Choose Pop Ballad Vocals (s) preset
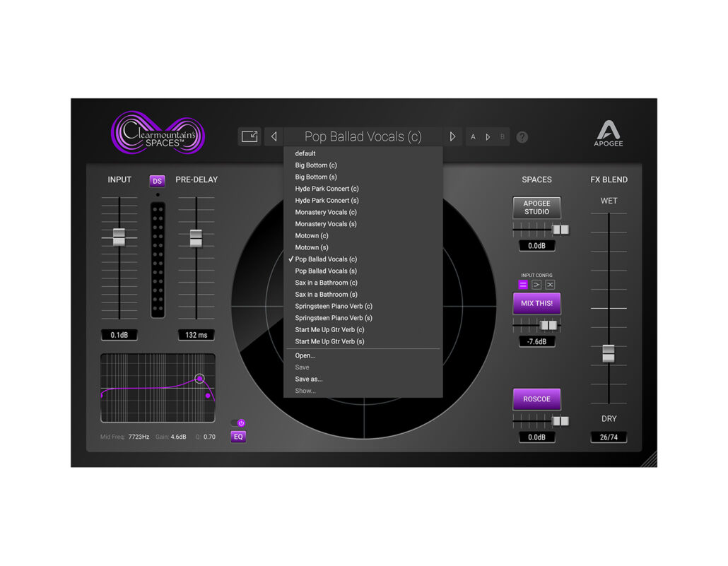This screenshot has width=728, height=566. coord(363,271)
